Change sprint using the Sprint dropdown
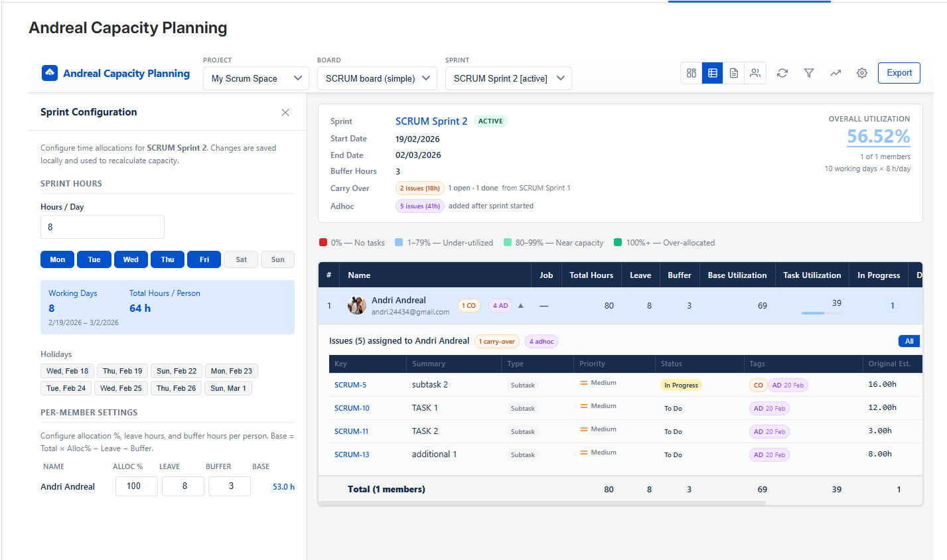The image size is (947, 560). (508, 78)
